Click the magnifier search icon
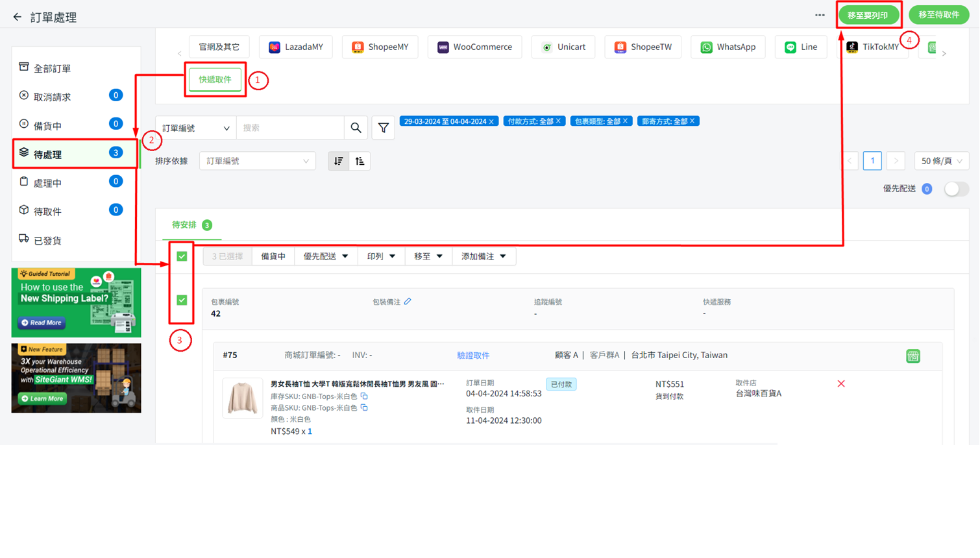Viewport: 980px width, 558px height. pyautogui.click(x=356, y=128)
